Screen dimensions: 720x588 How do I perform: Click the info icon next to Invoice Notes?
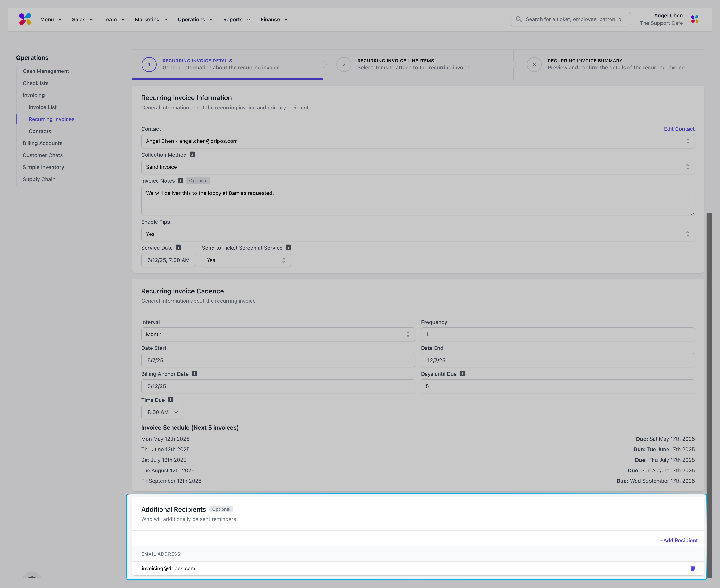point(180,180)
